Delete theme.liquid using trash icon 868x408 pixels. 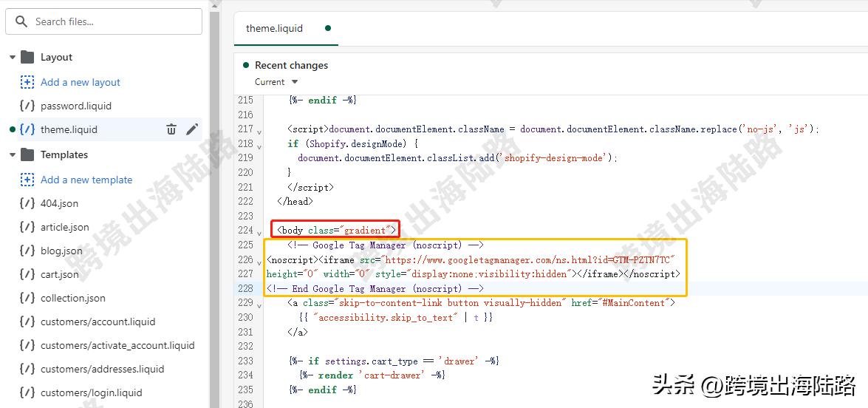pyautogui.click(x=171, y=129)
